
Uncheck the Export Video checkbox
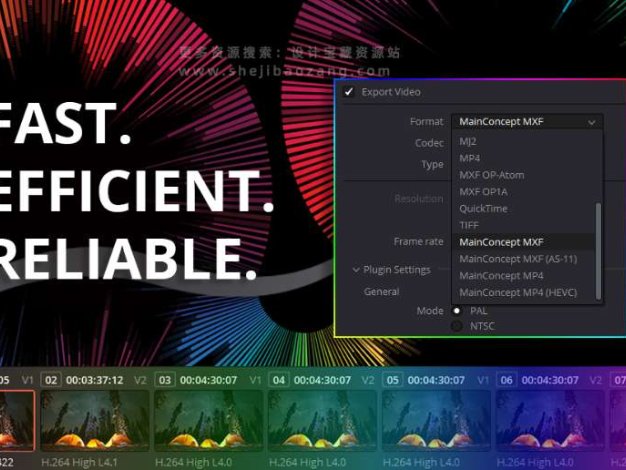(349, 92)
